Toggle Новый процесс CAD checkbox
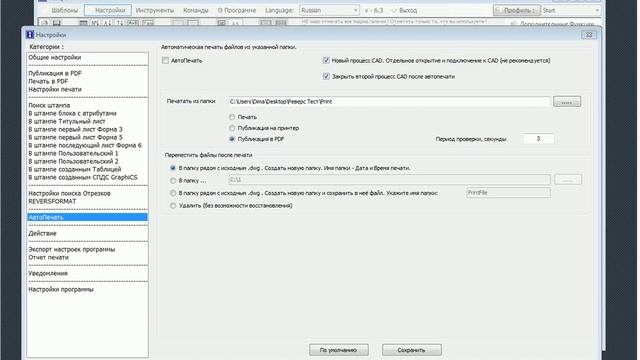 (x=326, y=60)
